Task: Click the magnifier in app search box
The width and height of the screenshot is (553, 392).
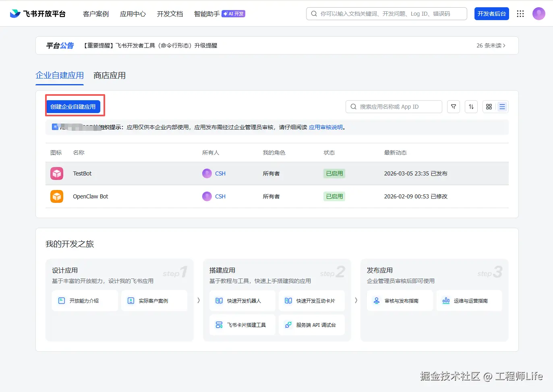Action: click(x=354, y=107)
